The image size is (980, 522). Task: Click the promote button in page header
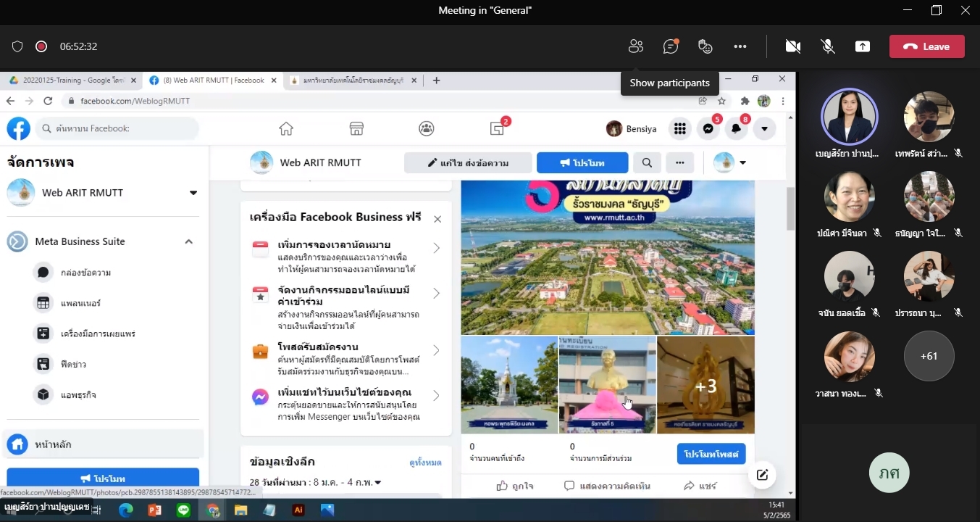pos(582,163)
